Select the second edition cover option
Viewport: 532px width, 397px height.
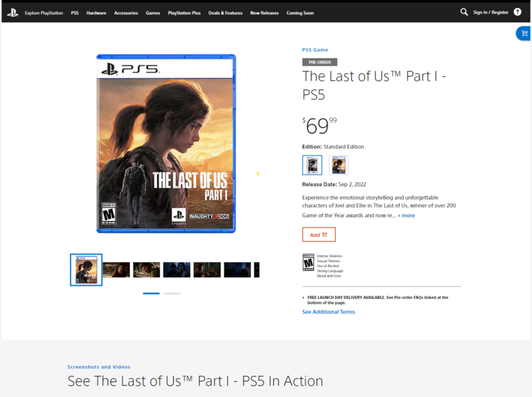pos(339,165)
